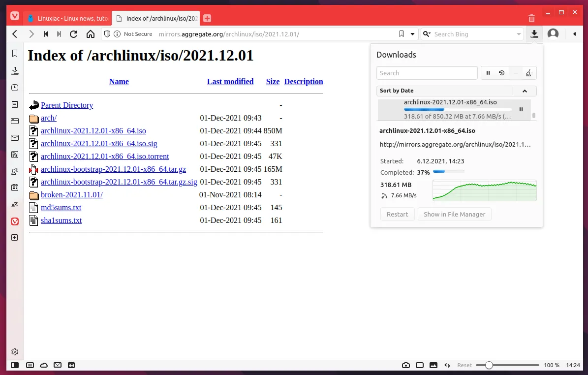Open the Downloads side panel

15,70
